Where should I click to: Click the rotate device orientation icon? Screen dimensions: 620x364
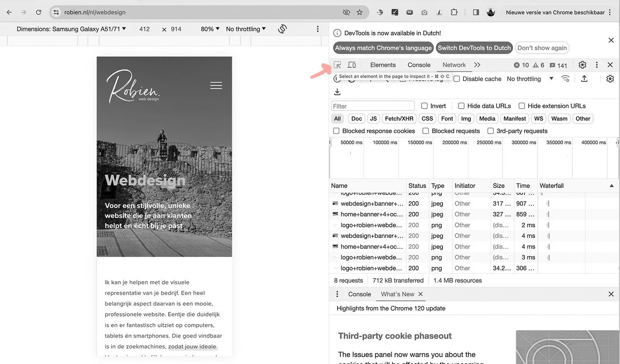pos(282,29)
